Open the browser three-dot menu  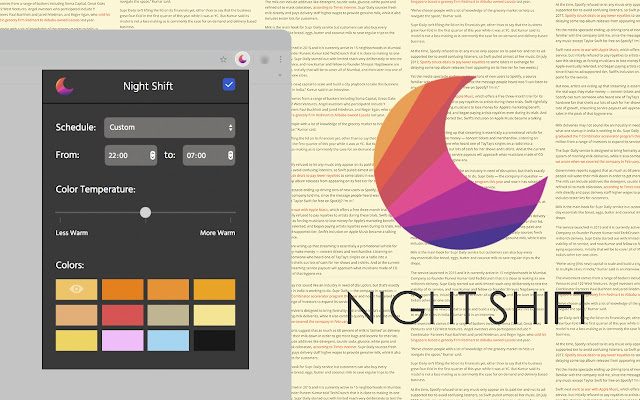coord(280,60)
